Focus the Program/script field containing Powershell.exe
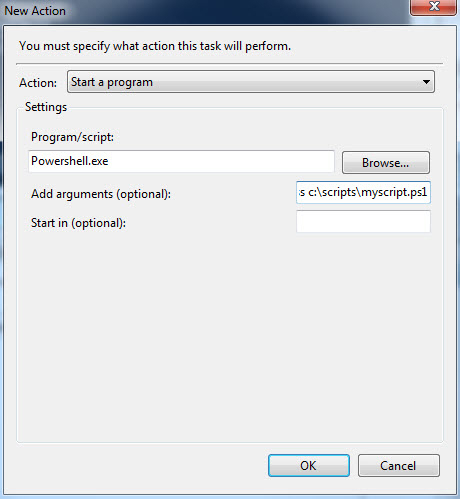This screenshot has width=460, height=499. click(181, 161)
